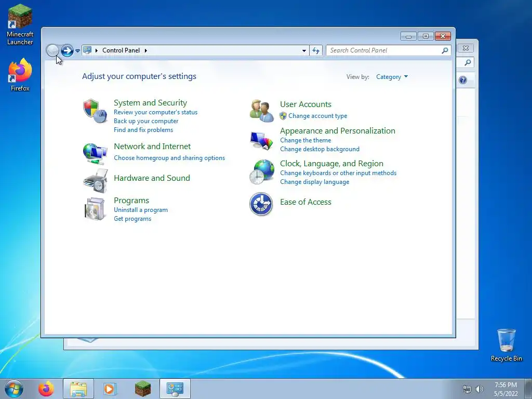Open the Firefox desktop shortcut
This screenshot has height=399, width=532.
(x=20, y=75)
